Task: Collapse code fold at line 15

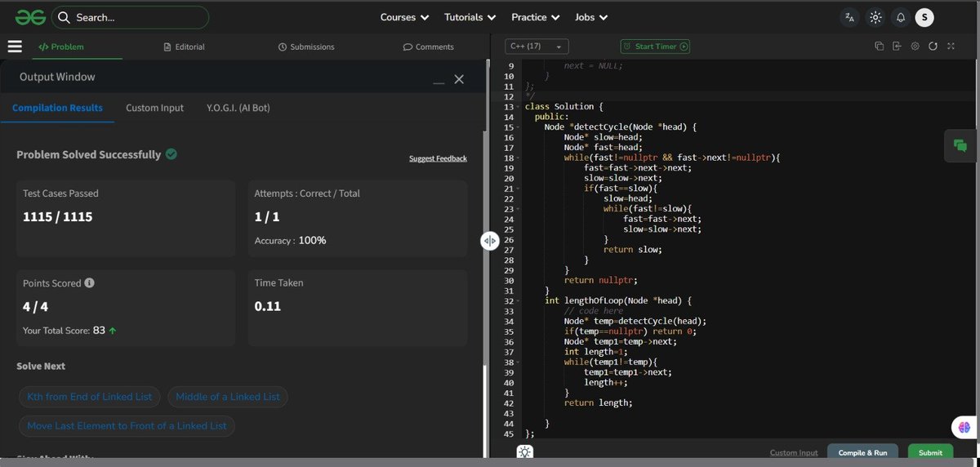Action: point(518,127)
